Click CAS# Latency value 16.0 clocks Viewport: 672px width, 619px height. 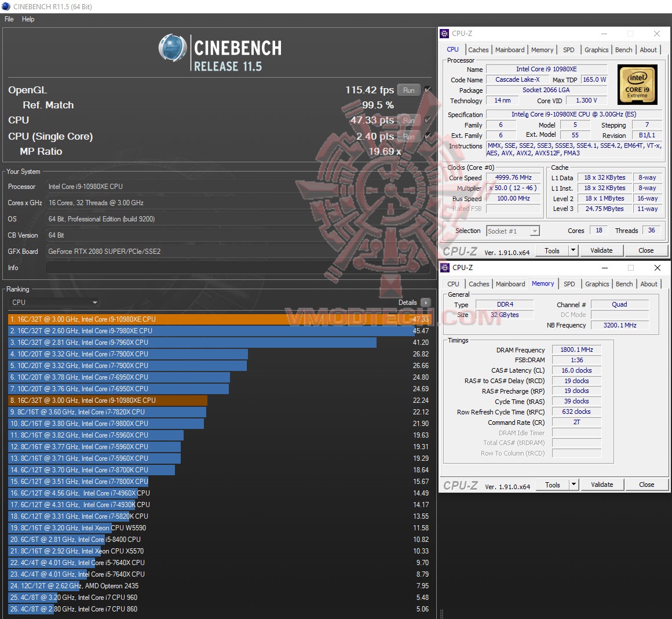pyautogui.click(x=576, y=370)
